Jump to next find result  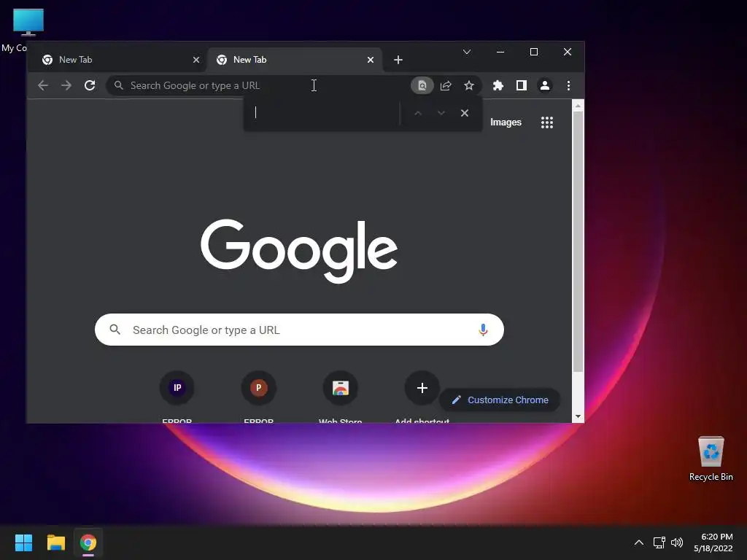tap(441, 113)
